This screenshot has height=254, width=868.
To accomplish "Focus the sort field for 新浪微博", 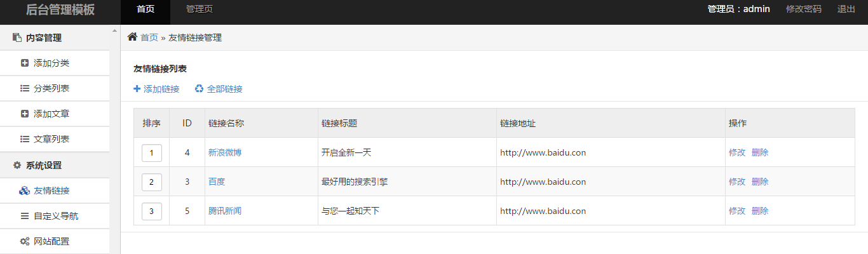I will (x=151, y=153).
